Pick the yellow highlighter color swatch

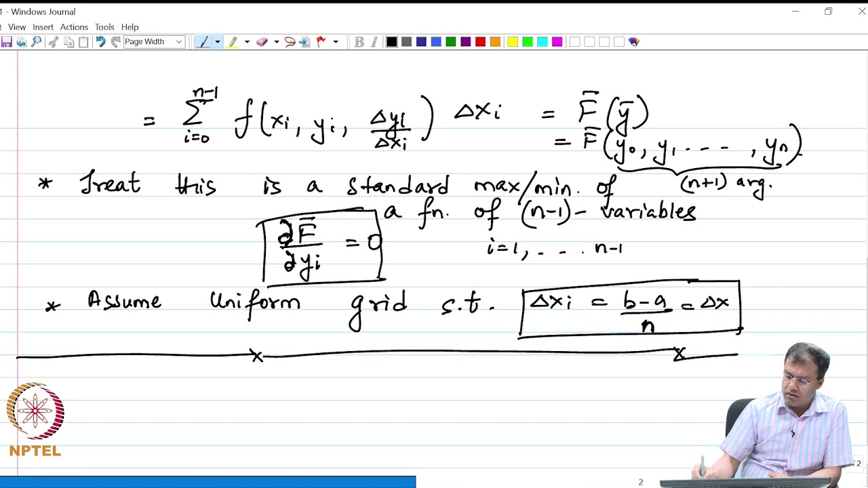(x=513, y=42)
